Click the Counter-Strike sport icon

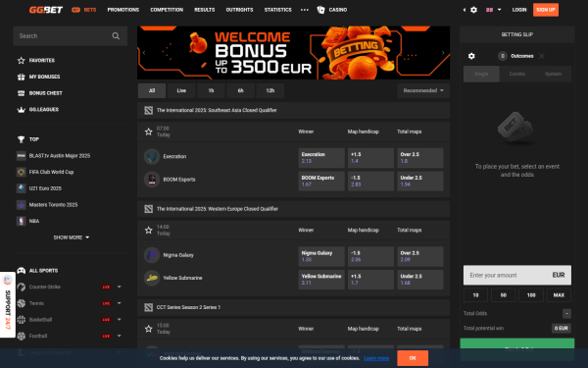[x=21, y=287]
